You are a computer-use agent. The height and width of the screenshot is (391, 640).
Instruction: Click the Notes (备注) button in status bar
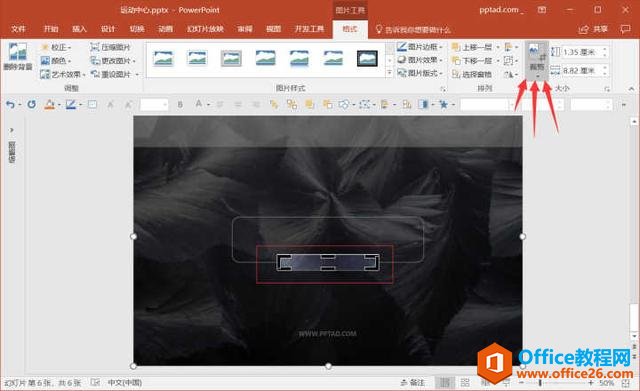[413, 382]
